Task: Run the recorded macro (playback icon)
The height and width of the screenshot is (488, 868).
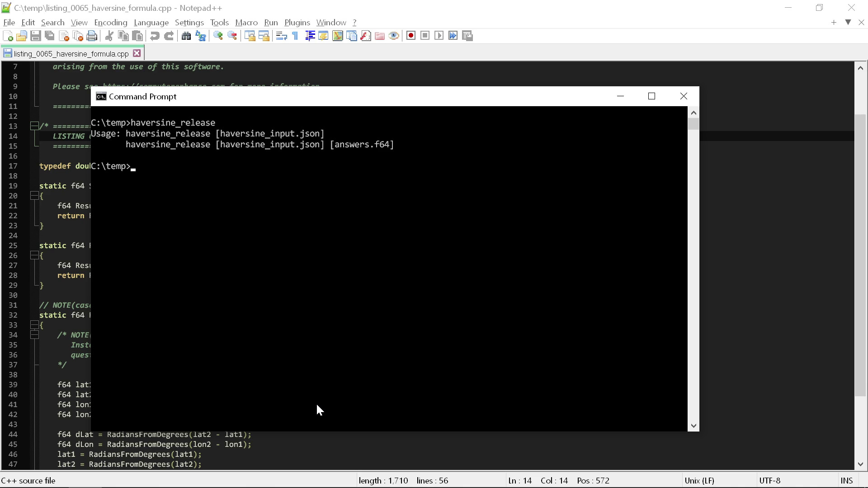Action: tap(439, 36)
